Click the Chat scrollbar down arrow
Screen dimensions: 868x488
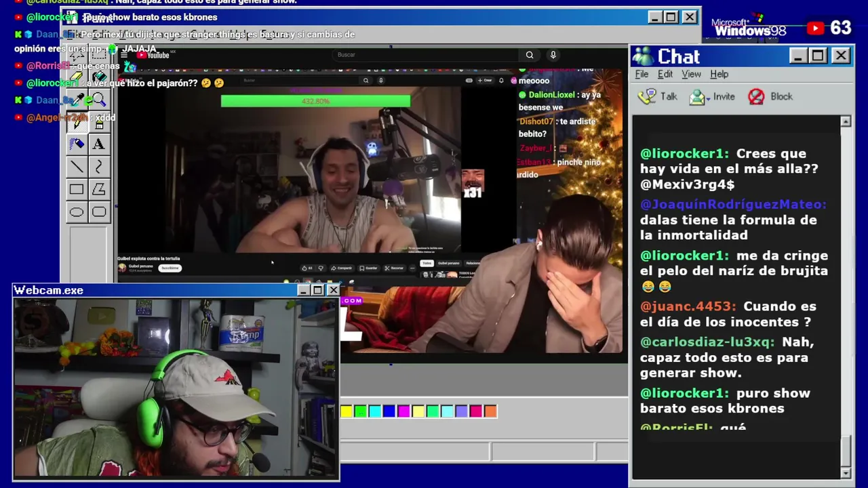click(x=846, y=472)
